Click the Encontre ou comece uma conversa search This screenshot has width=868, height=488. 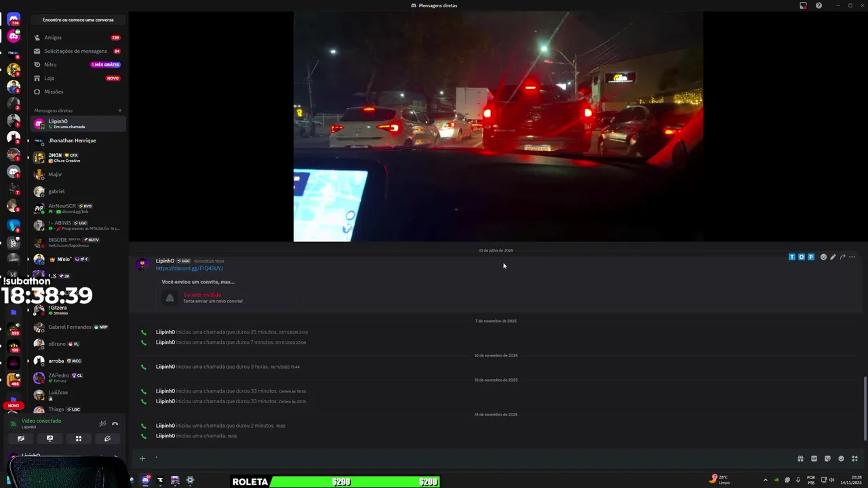coord(78,20)
